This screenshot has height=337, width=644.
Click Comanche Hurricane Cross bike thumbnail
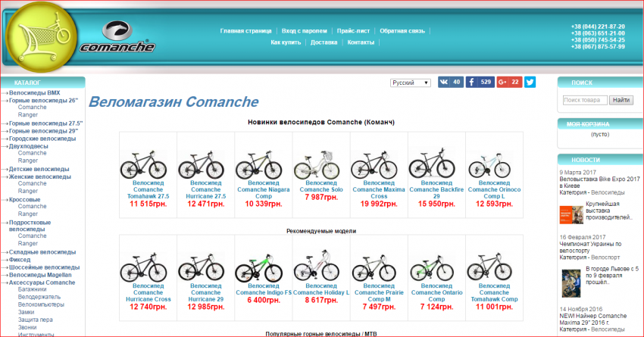point(143,267)
